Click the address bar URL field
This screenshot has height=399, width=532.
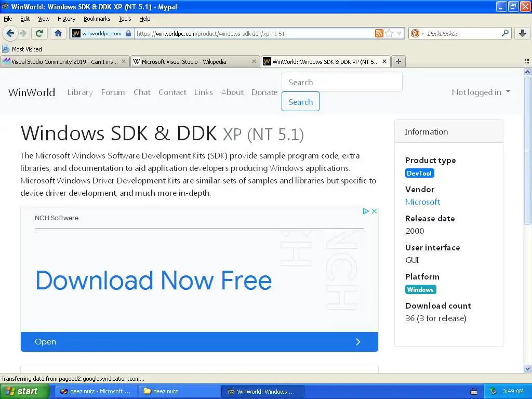255,33
